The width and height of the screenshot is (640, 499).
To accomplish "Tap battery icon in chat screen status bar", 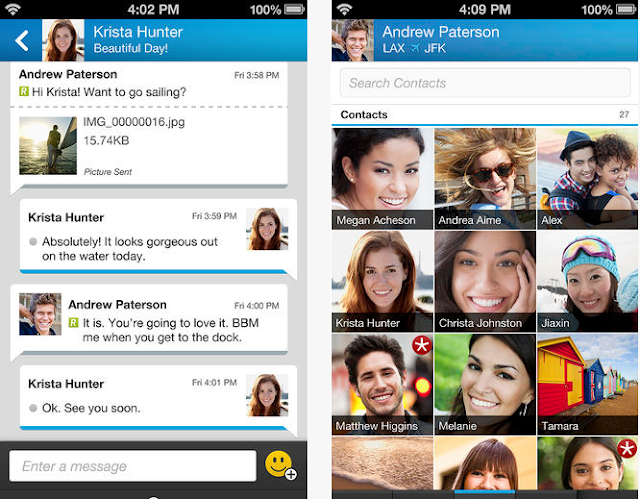I will pos(294,9).
